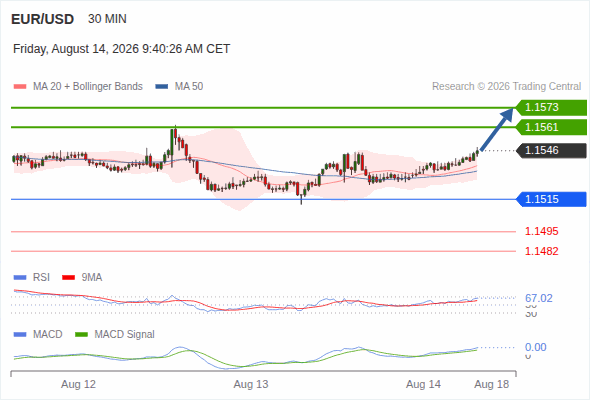590x400 pixels.
Task: Click the RSI legend label
Action: click(x=41, y=278)
